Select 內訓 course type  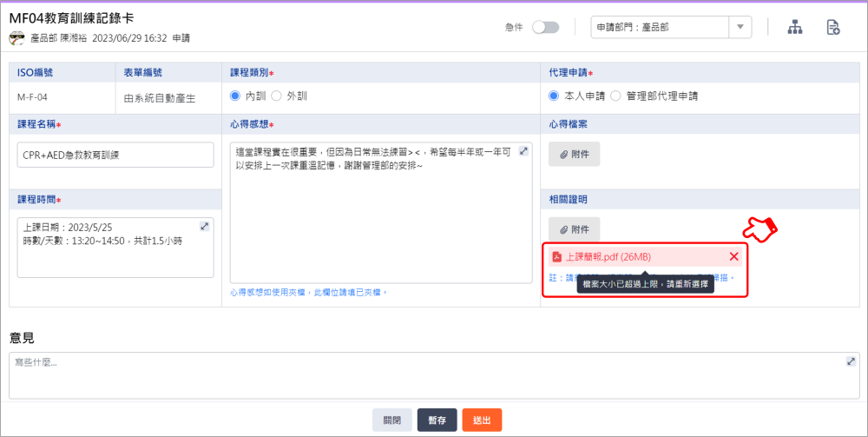coord(235,96)
